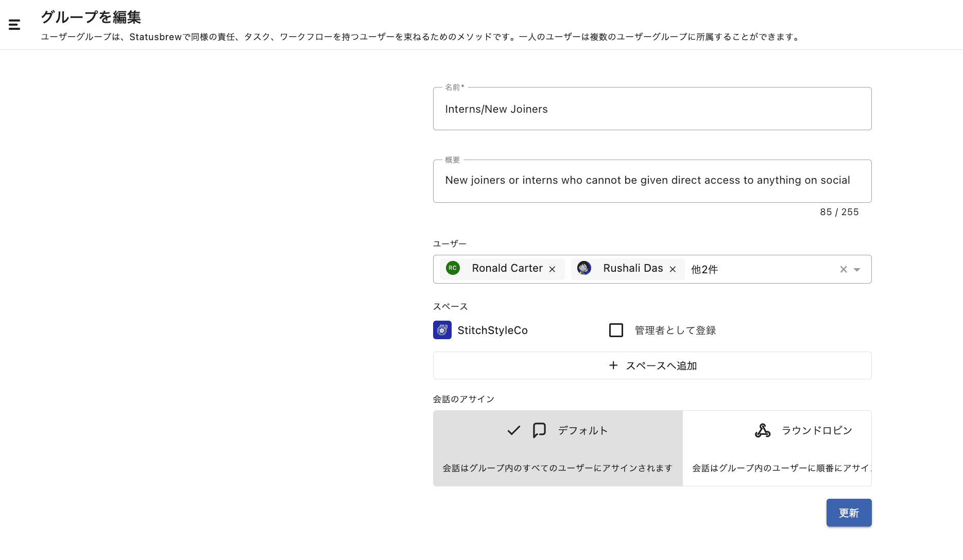Select デフォルト conversation assignment
Image resolution: width=963 pixels, height=560 pixels.
tap(558, 448)
